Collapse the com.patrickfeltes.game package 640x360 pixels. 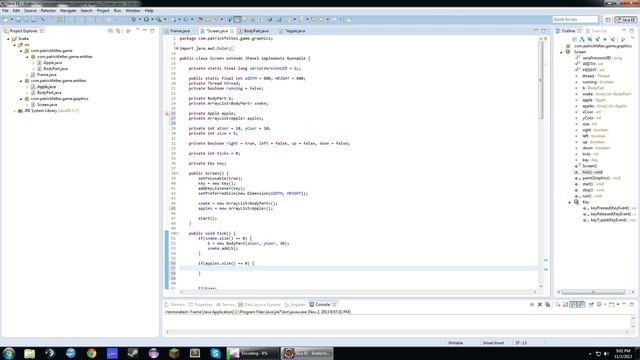(21, 51)
